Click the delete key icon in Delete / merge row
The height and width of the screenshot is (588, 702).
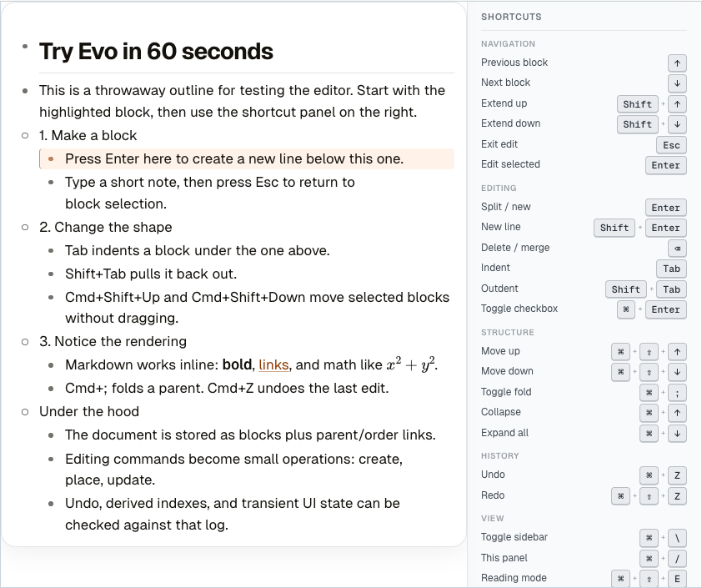coord(676,248)
